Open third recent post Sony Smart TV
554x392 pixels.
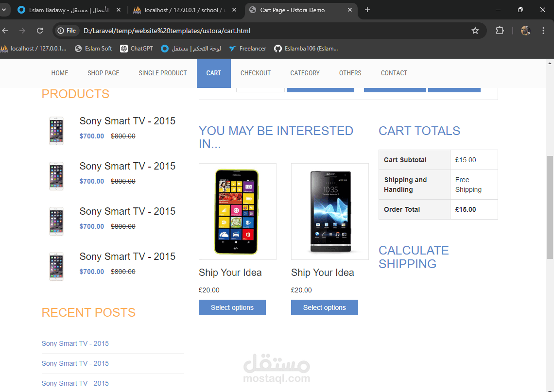click(x=75, y=383)
